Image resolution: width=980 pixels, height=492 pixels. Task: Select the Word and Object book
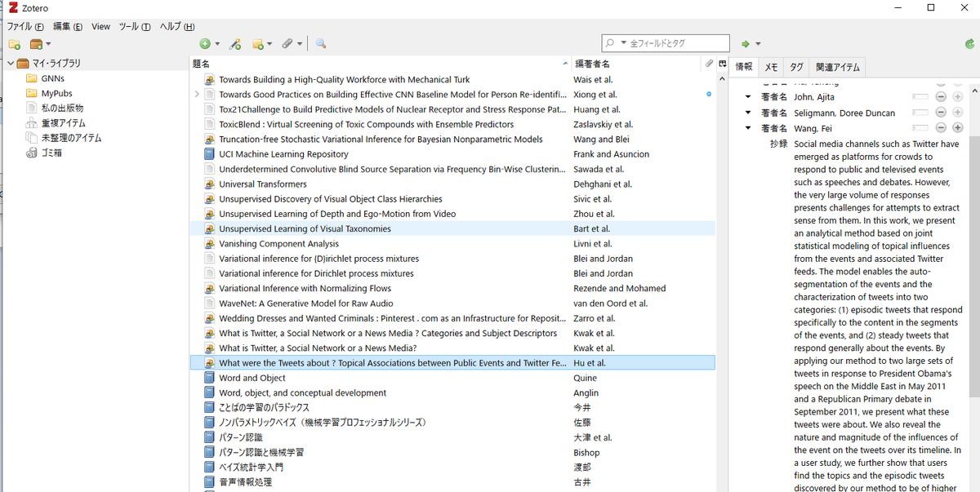coord(452,378)
